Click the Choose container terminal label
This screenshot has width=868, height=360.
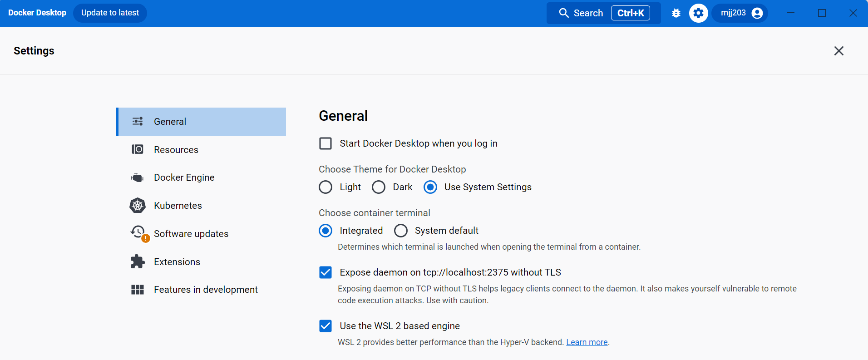click(x=375, y=213)
